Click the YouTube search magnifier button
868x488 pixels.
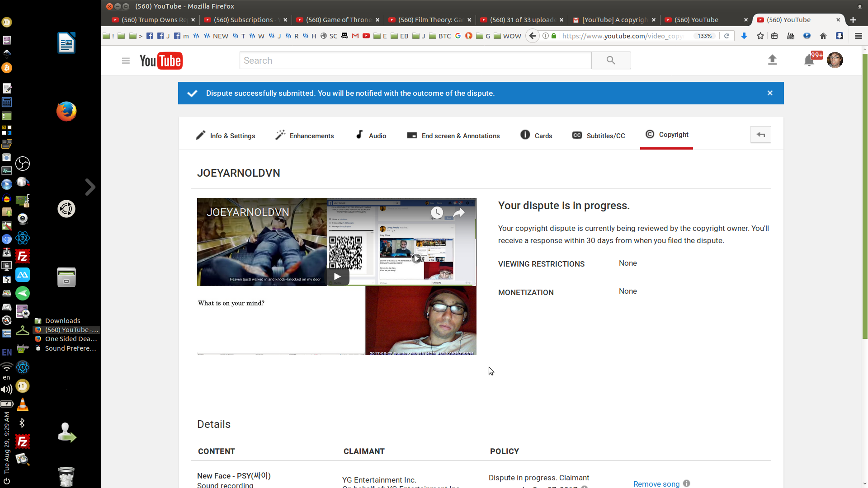(x=611, y=60)
